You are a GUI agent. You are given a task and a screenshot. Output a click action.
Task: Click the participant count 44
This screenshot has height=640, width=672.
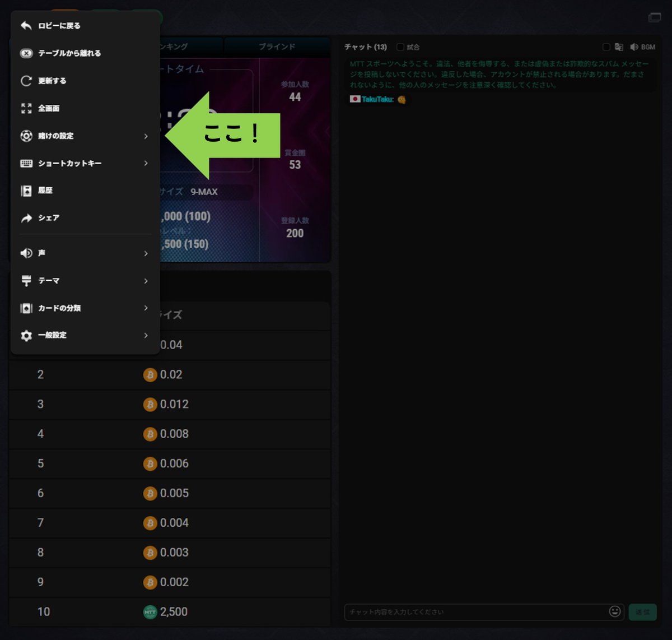[295, 97]
